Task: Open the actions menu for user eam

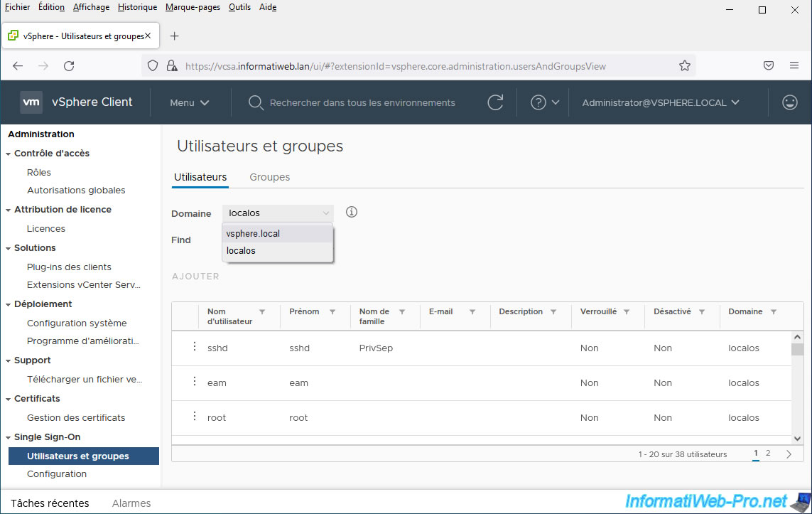Action: 195,381
